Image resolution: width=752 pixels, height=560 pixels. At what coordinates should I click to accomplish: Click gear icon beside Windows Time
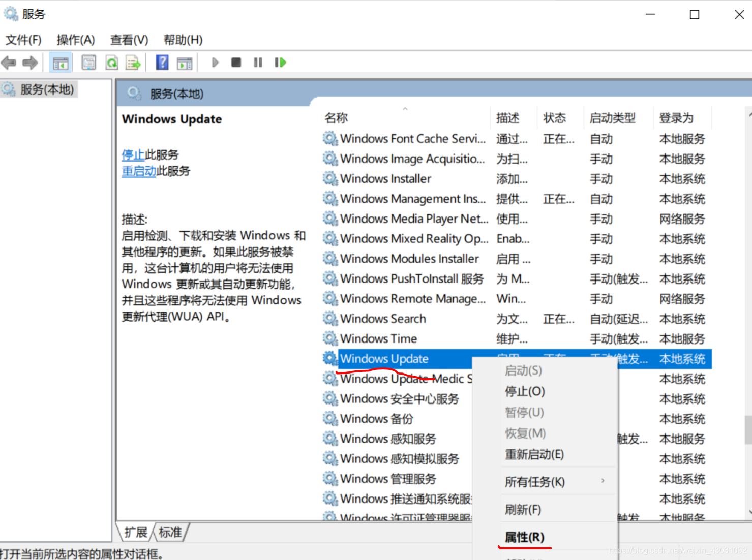point(330,338)
